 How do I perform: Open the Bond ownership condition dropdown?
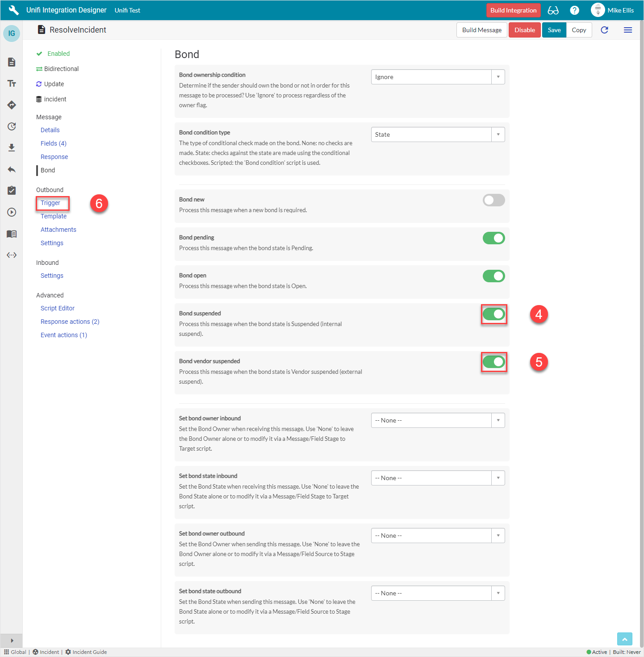pyautogui.click(x=498, y=76)
